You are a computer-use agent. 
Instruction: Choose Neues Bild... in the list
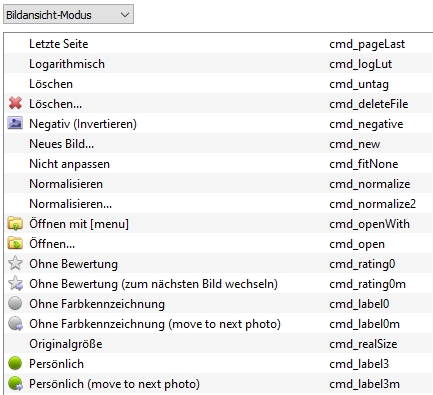(x=219, y=144)
